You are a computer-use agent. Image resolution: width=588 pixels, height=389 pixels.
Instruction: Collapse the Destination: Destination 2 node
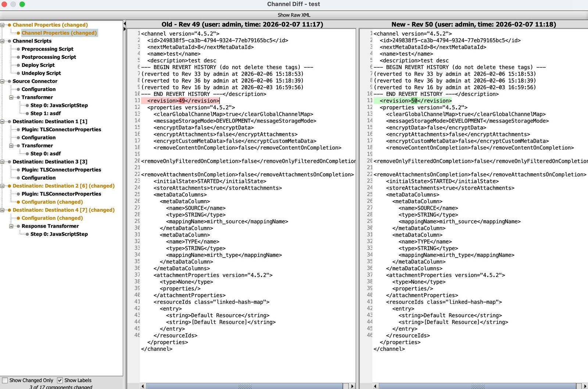click(x=3, y=186)
